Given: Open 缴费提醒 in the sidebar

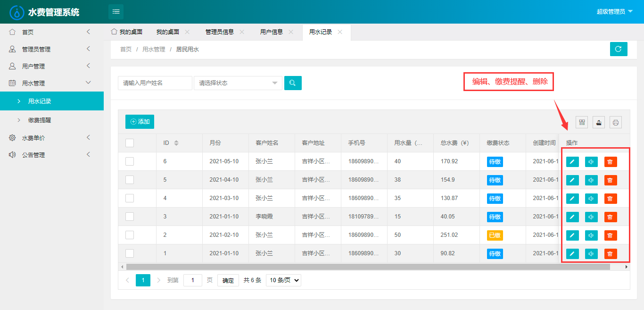Looking at the screenshot, I should tap(40, 120).
